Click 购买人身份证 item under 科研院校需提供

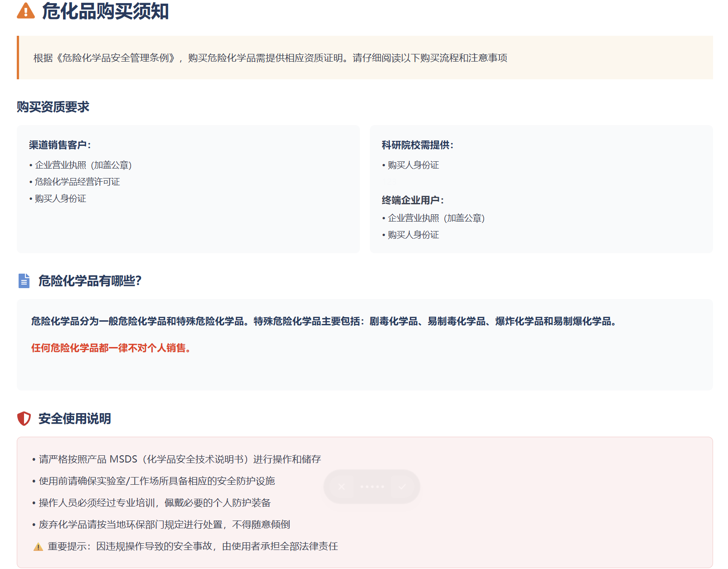[x=411, y=165]
